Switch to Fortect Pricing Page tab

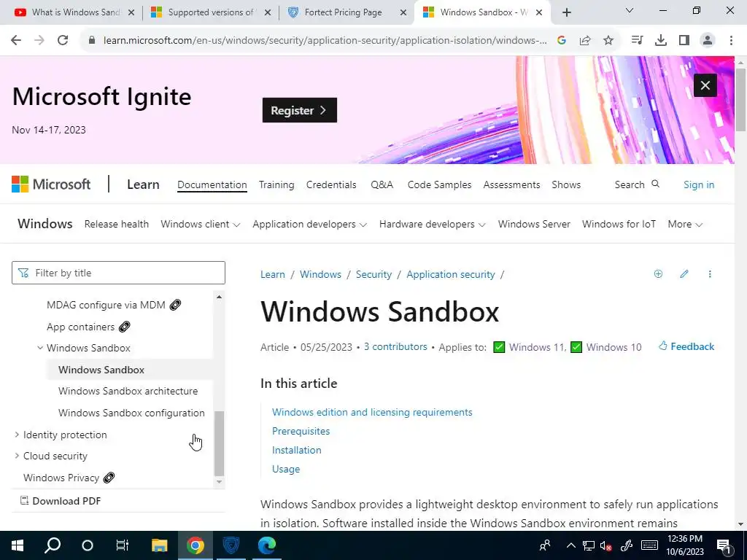click(x=345, y=12)
